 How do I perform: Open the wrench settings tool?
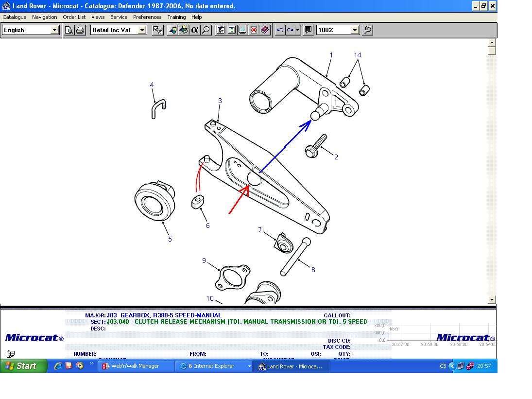(368, 30)
